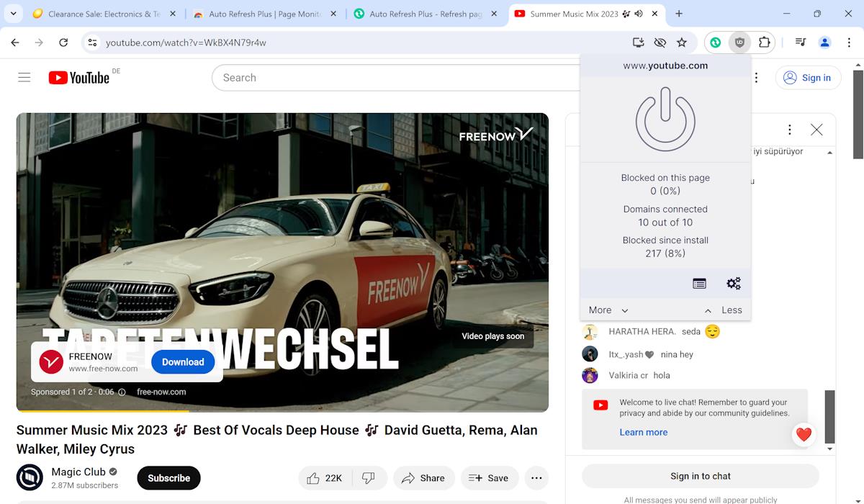Collapse the uBlock panel via Less
The height and width of the screenshot is (504, 864).
click(x=732, y=310)
